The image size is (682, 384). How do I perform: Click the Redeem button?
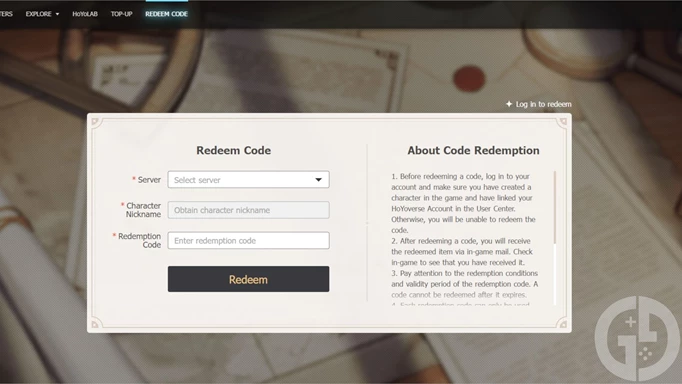(x=248, y=279)
